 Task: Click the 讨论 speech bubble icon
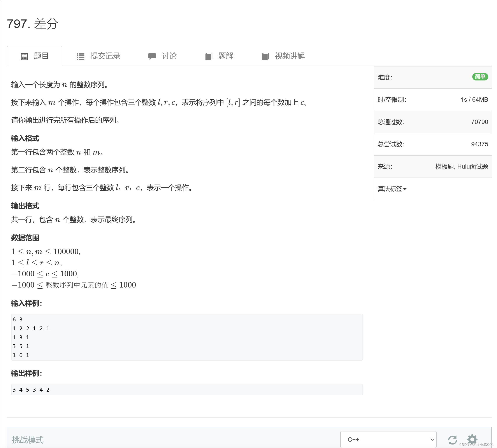[x=152, y=56]
